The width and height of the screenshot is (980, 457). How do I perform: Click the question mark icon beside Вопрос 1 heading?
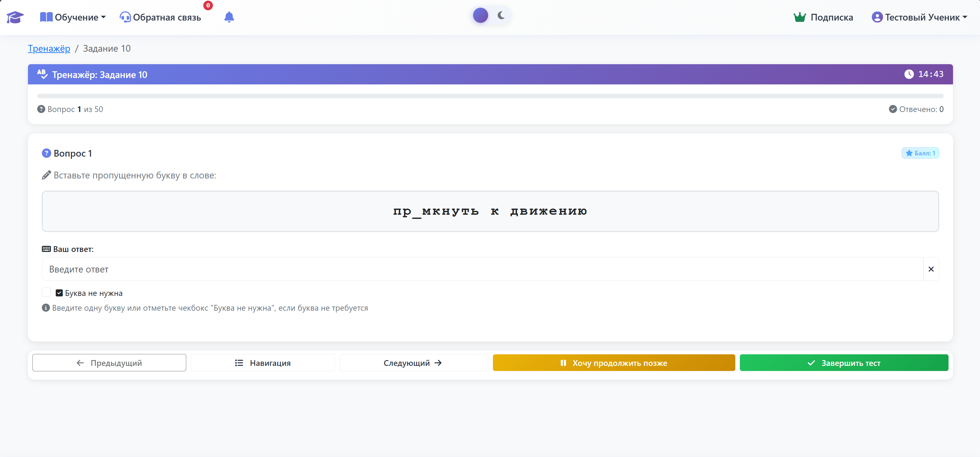47,153
